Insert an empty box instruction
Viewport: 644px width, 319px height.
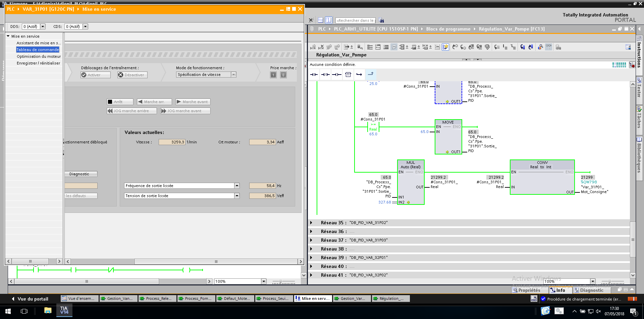click(348, 75)
